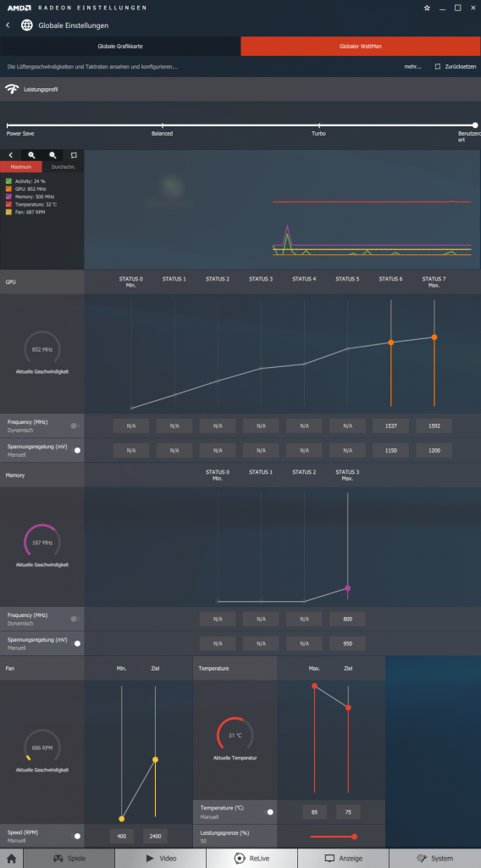Click the Memory voltage field 950
Image resolution: width=481 pixels, height=868 pixels.
tap(347, 643)
